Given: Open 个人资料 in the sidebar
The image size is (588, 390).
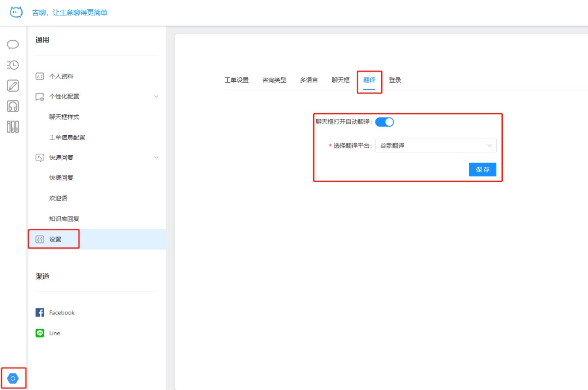Looking at the screenshot, I should [x=61, y=76].
